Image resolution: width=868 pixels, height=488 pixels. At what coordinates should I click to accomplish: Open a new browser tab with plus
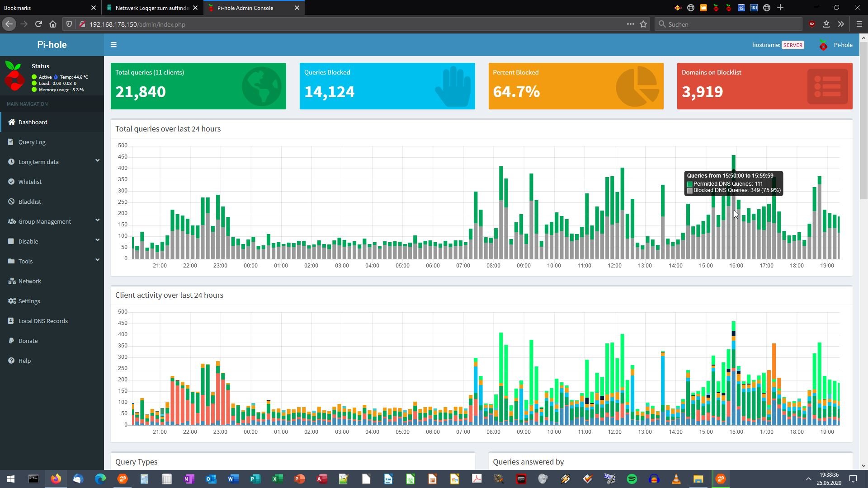tap(780, 8)
